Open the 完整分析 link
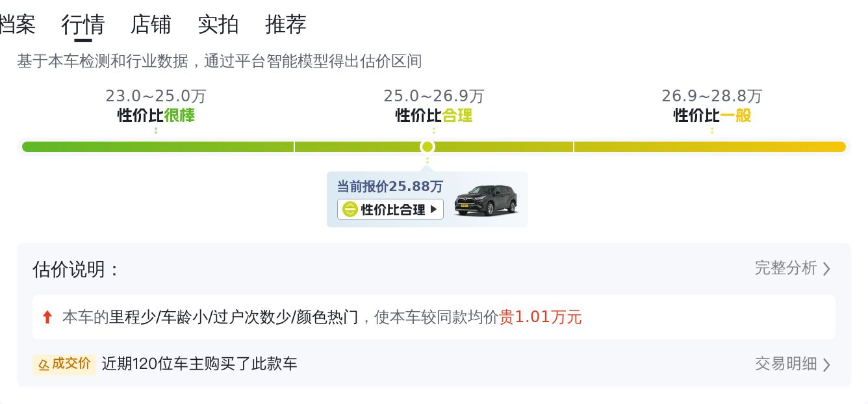 tap(785, 268)
